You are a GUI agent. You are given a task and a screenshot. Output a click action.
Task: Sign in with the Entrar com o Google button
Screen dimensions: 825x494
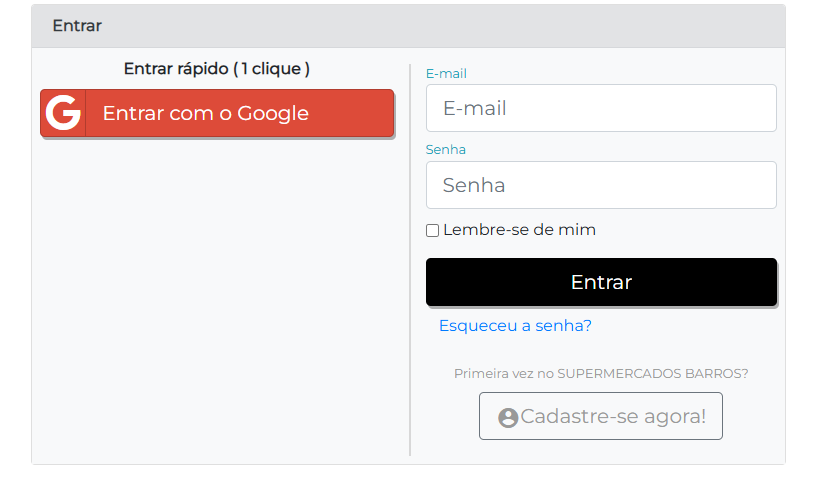click(217, 113)
